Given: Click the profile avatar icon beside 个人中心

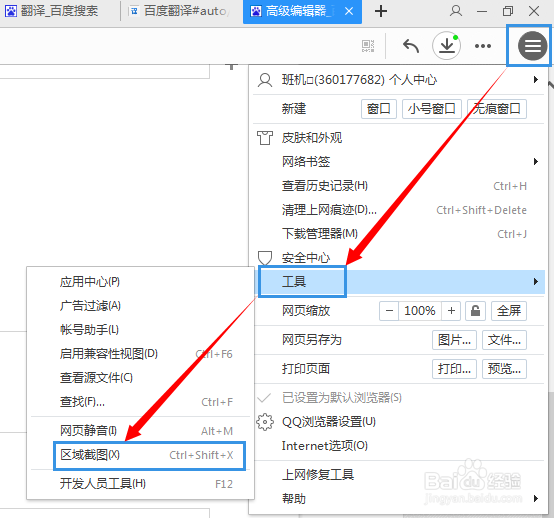Looking at the screenshot, I should (265, 80).
